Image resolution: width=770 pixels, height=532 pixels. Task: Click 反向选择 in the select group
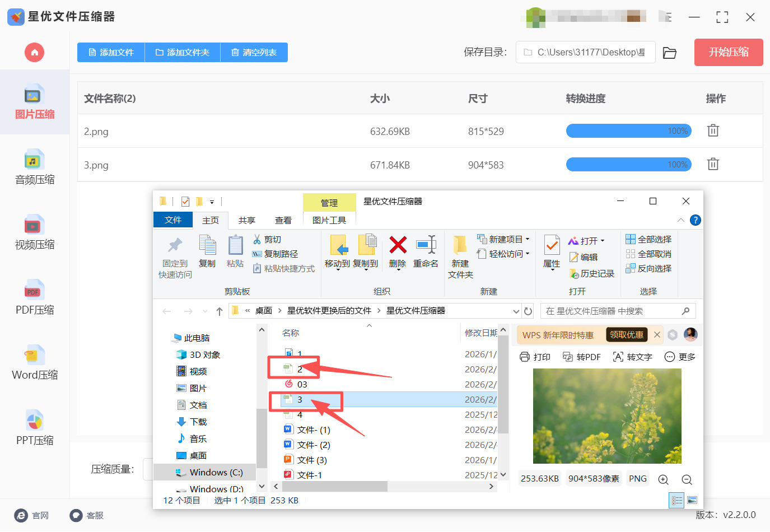click(648, 269)
